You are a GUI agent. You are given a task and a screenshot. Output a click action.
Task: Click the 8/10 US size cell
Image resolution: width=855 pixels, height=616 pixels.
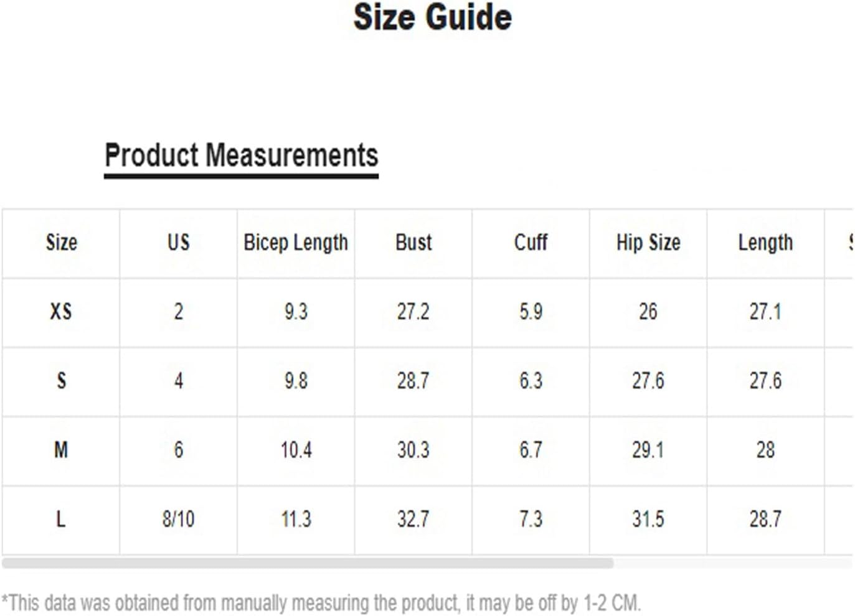coord(178,518)
